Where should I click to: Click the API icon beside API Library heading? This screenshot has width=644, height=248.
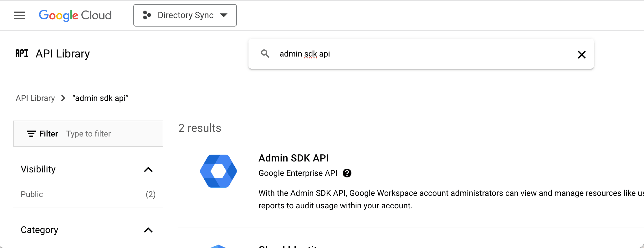(22, 53)
